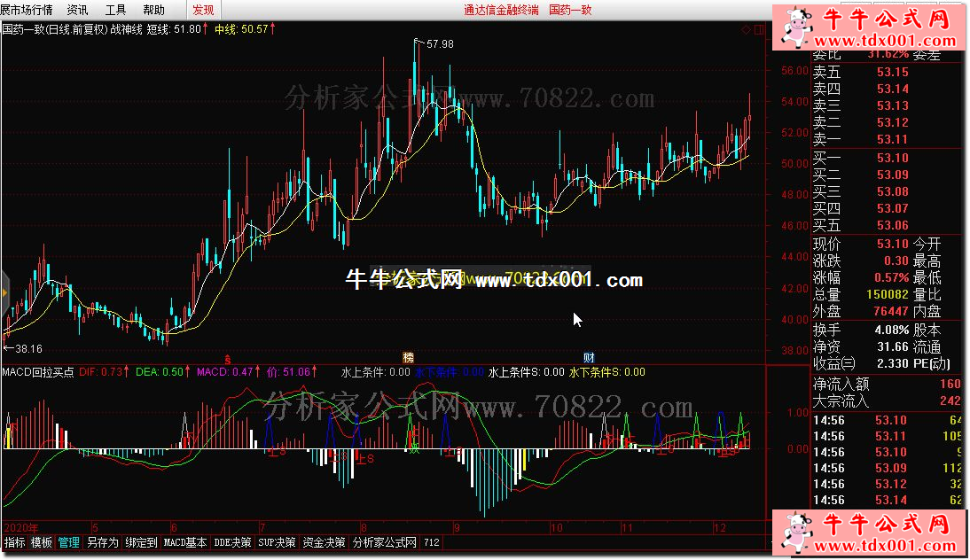The image size is (970, 560).
Task: Select the 14:56 trade at 53.11
Action: tap(888, 436)
